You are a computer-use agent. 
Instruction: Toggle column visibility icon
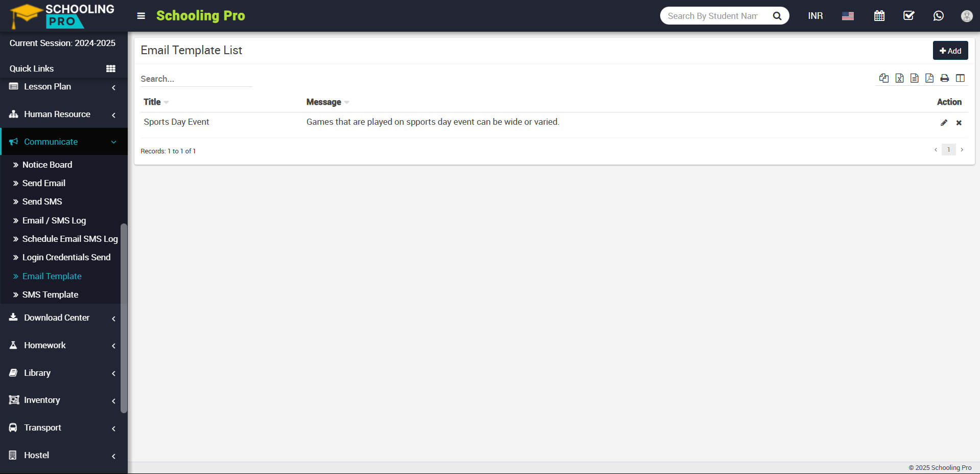[x=961, y=78]
